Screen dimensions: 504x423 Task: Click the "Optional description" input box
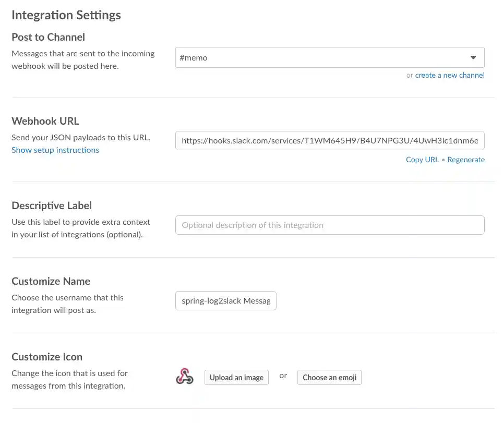click(x=330, y=225)
